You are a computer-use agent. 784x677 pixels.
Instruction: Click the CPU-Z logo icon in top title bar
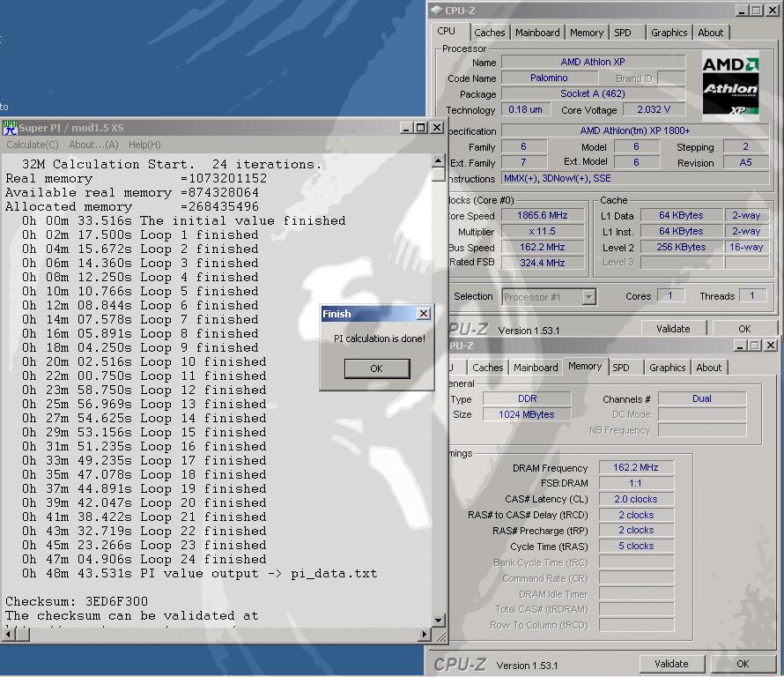(437, 10)
